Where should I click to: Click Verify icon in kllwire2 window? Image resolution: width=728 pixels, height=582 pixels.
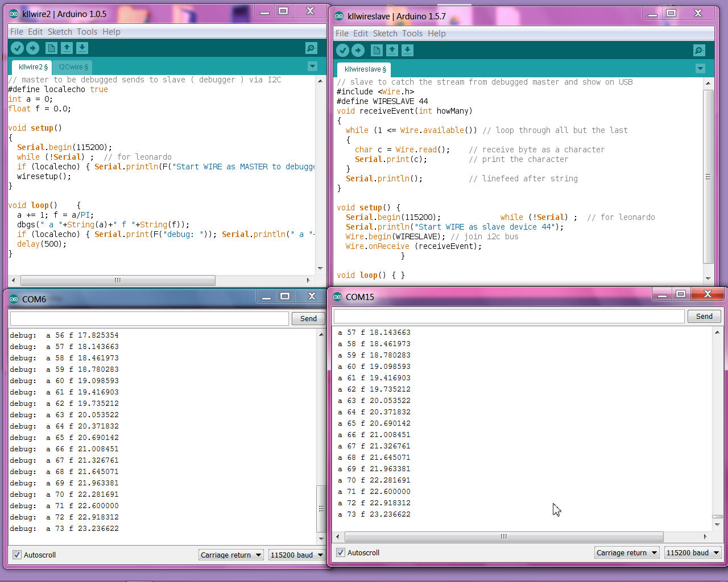18,48
